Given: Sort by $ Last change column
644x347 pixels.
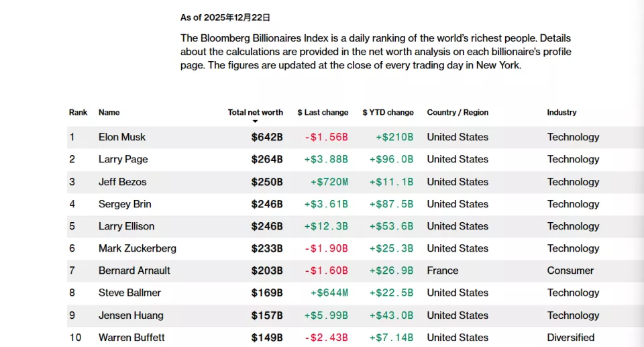Looking at the screenshot, I should tap(323, 112).
